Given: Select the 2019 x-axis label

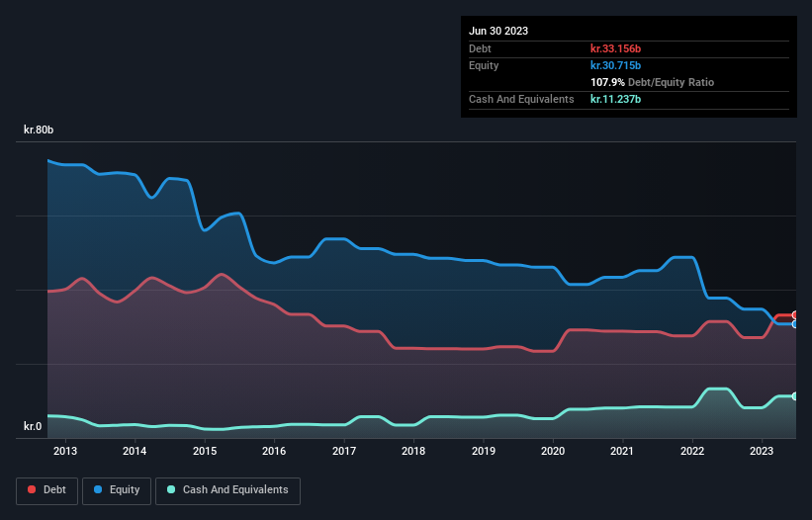Looking at the screenshot, I should tap(484, 451).
